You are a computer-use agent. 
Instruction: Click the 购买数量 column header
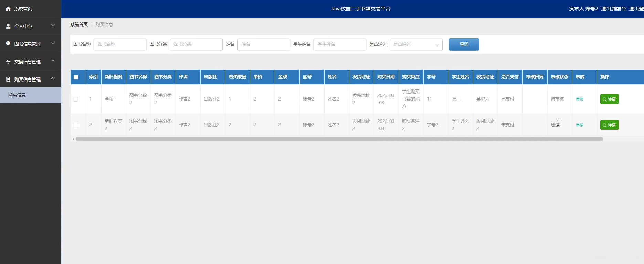click(x=237, y=77)
